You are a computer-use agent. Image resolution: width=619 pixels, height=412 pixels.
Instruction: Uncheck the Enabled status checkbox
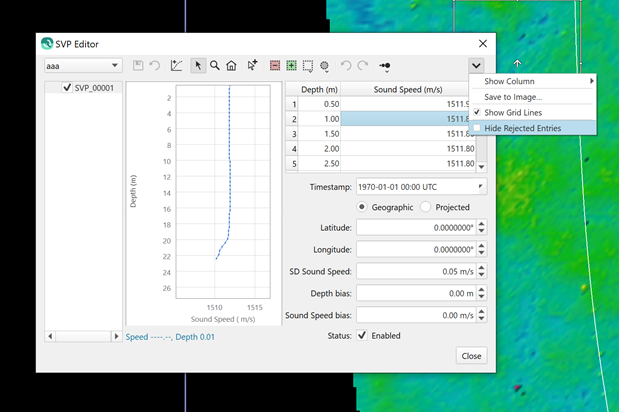point(362,336)
